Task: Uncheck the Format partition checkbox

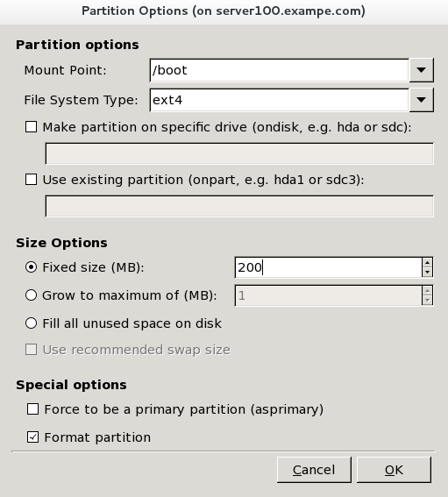Action: pyautogui.click(x=33, y=437)
